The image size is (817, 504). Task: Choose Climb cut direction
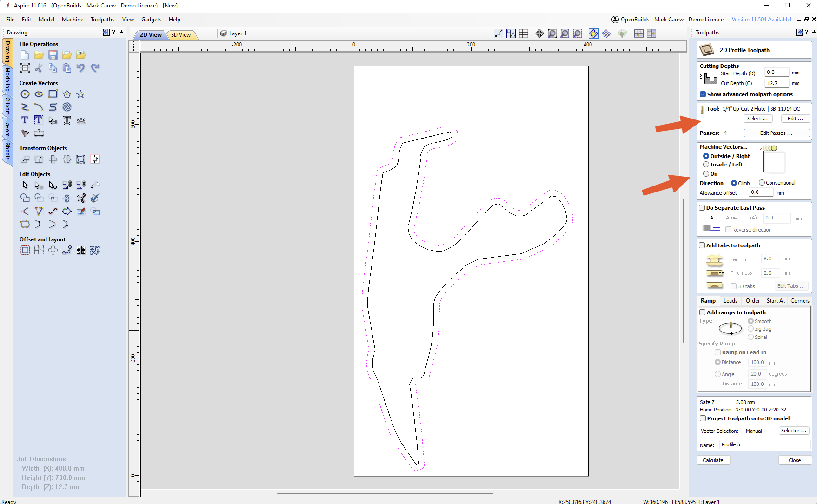pos(734,183)
